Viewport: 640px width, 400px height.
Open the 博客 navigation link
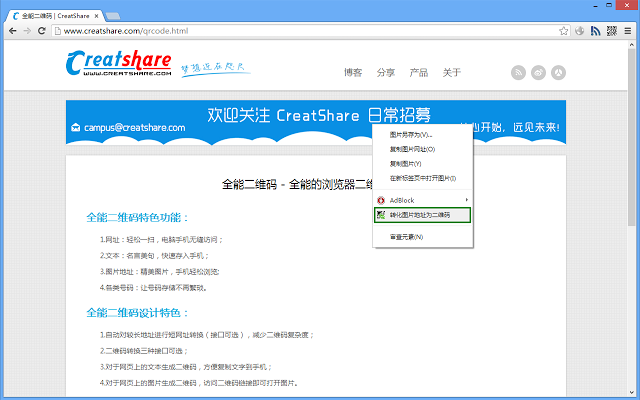[x=353, y=73]
